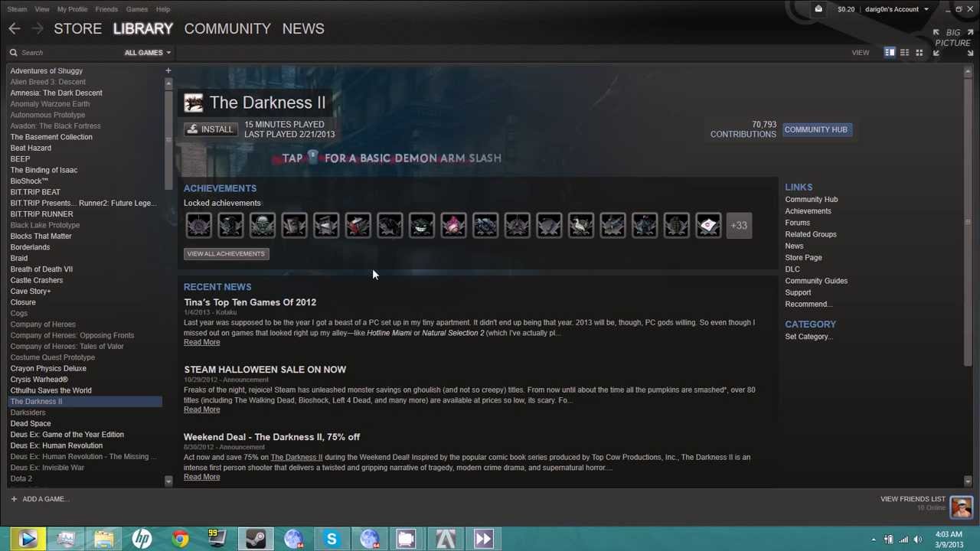980x551 pixels.
Task: Install The Darkness II
Action: 210,129
